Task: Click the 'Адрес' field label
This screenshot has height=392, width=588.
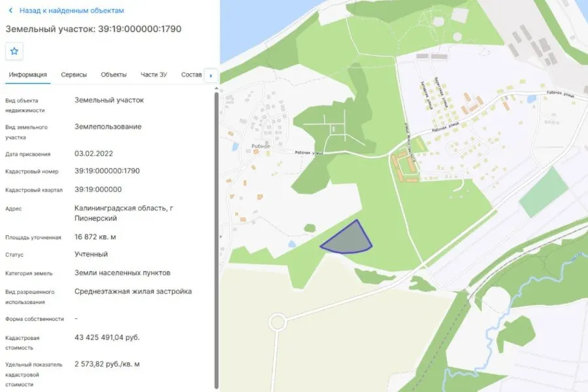Action: click(14, 208)
